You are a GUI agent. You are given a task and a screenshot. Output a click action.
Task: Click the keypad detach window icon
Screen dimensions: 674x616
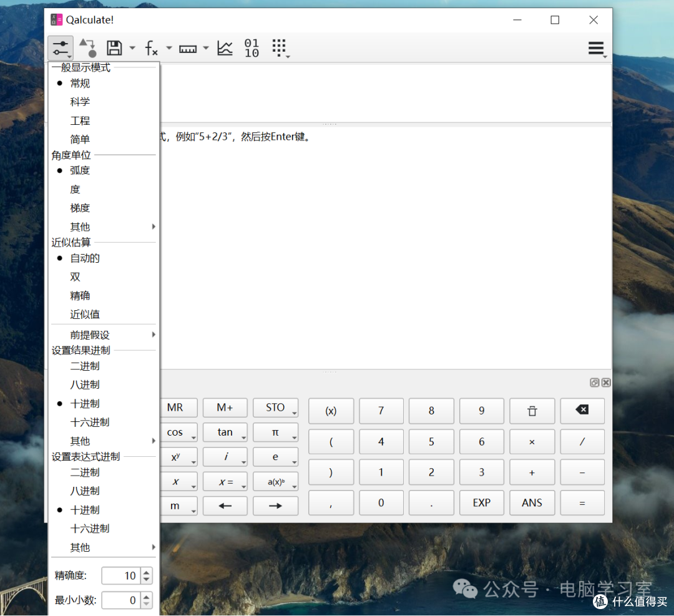pos(595,383)
